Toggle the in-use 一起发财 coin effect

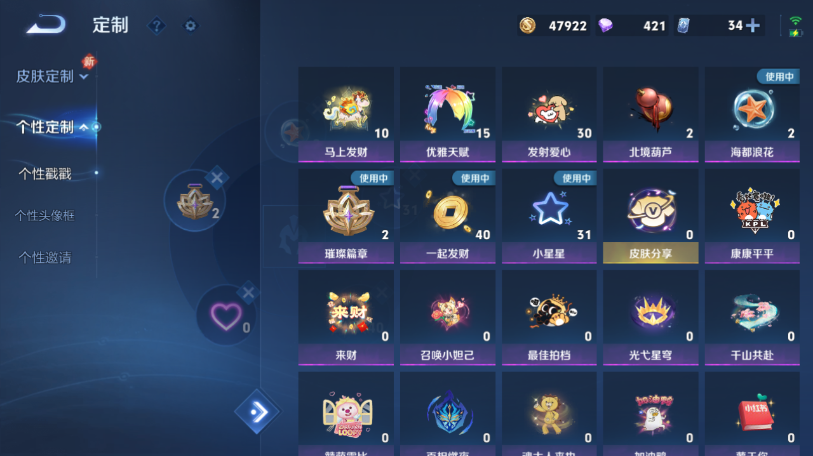pos(447,216)
